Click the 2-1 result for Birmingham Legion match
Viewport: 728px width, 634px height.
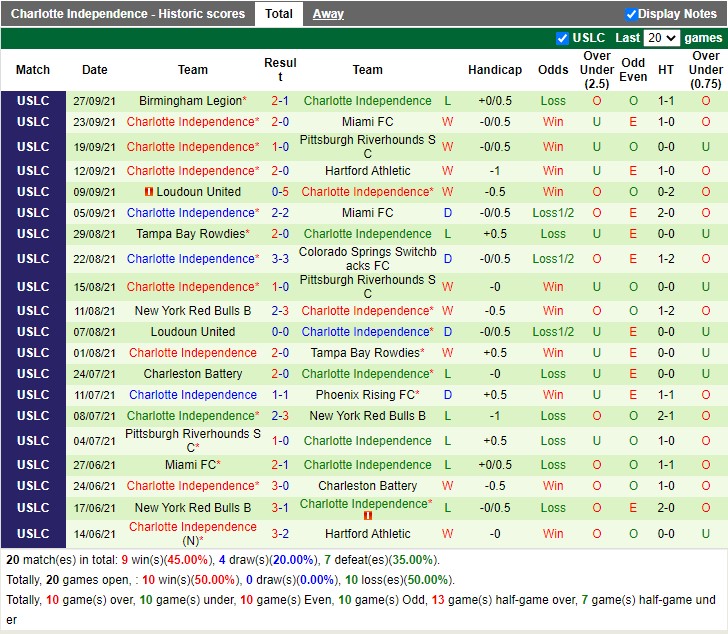click(280, 101)
